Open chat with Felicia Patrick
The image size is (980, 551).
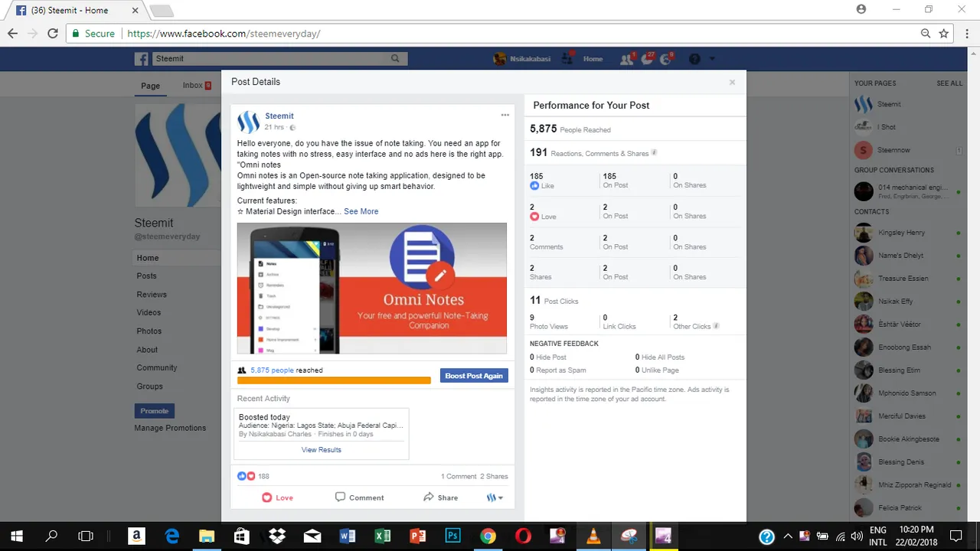click(x=907, y=508)
